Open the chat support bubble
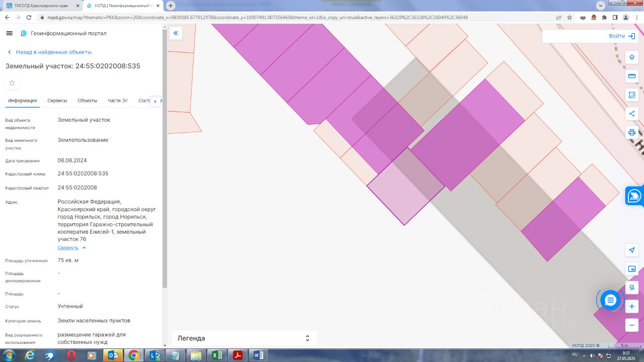 click(610, 300)
